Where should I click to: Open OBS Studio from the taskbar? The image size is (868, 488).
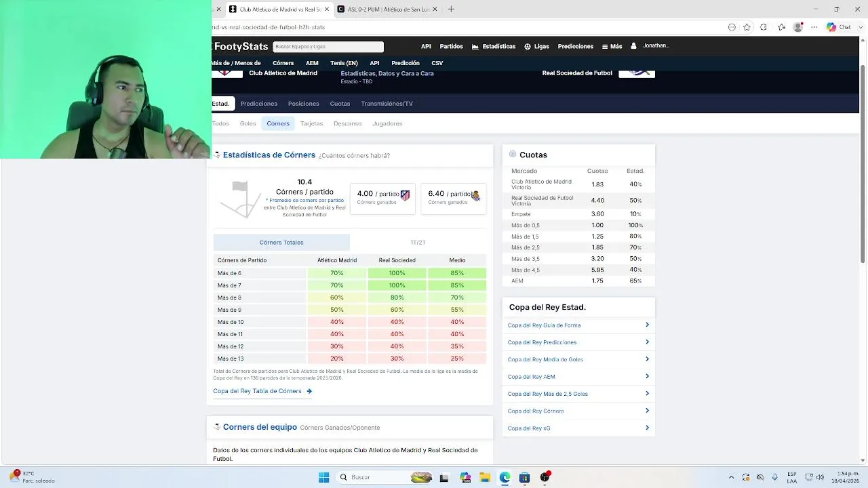(545, 477)
